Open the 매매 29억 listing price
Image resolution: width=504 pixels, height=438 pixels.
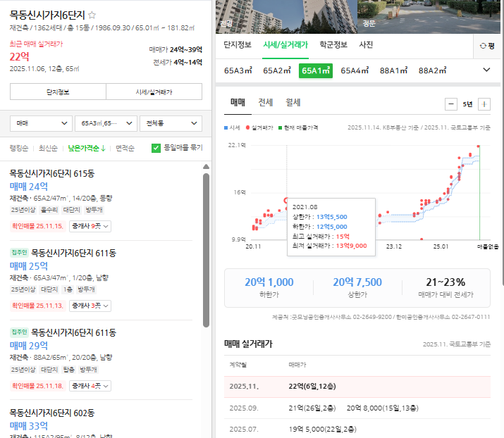click(29, 346)
